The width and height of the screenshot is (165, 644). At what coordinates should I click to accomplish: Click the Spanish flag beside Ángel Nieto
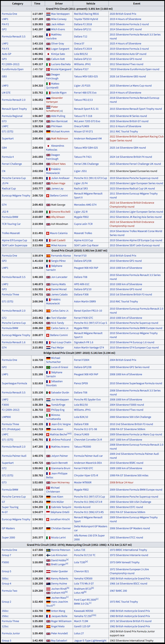tap(48, 627)
